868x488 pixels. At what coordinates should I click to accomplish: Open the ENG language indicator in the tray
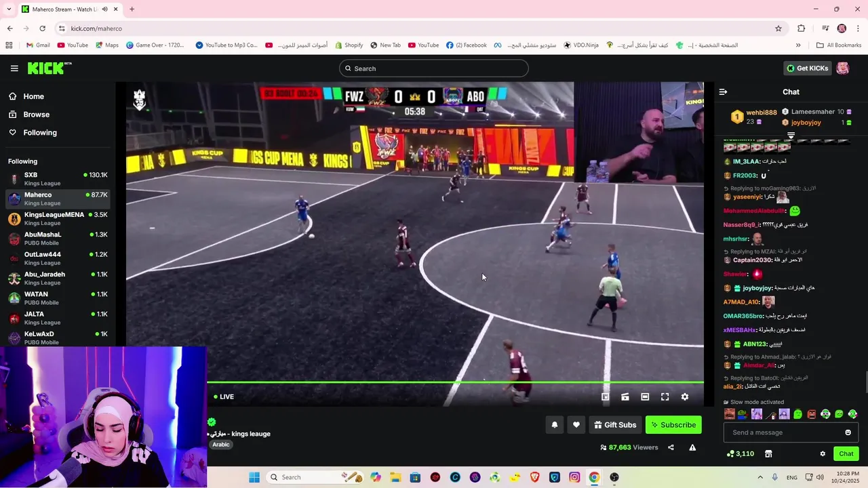(x=791, y=477)
